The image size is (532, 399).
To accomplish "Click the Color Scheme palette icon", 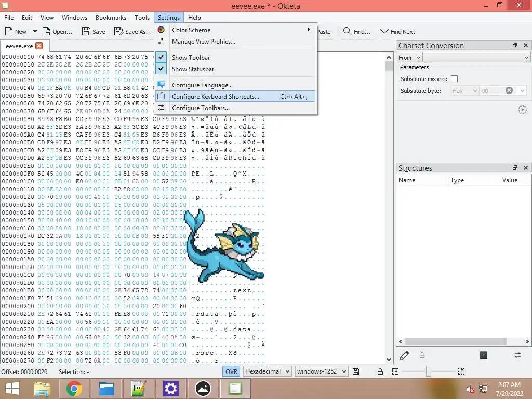I will click(161, 30).
